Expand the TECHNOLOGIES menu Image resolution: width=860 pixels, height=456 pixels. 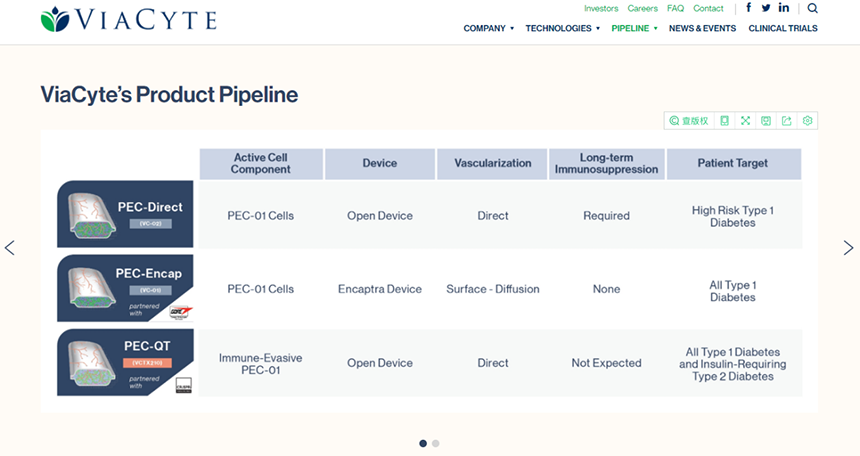click(x=563, y=29)
